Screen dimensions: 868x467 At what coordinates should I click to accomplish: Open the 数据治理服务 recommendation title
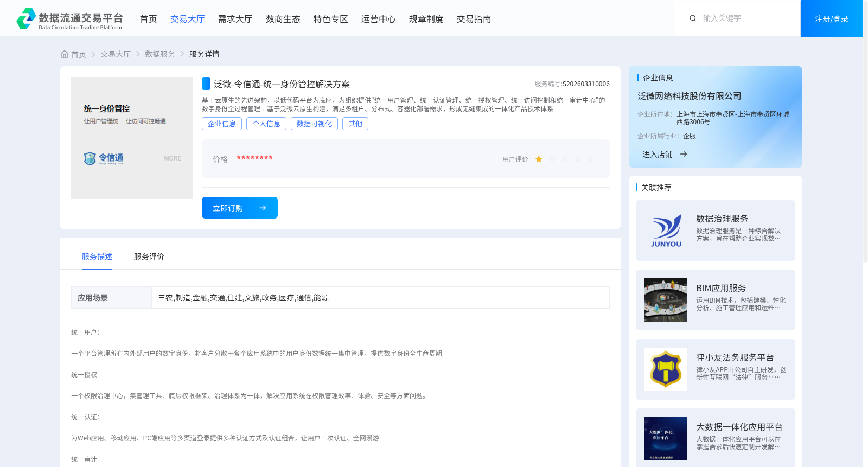click(x=722, y=219)
